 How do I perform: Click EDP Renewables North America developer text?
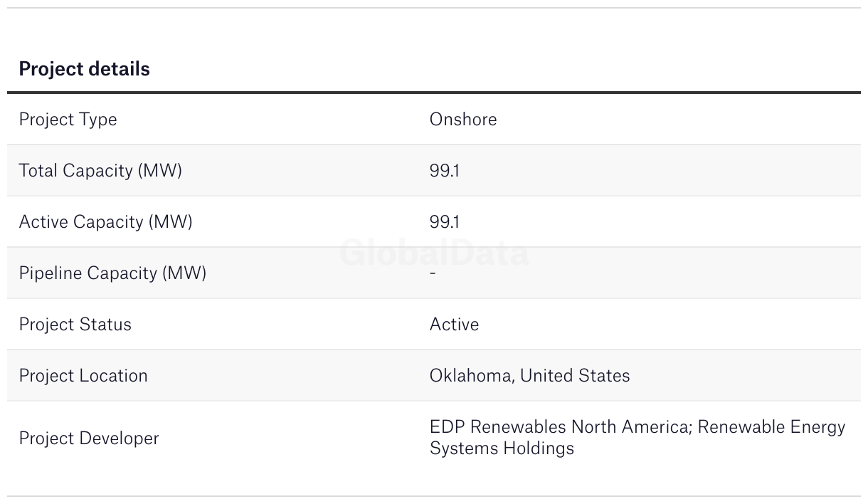(561, 427)
